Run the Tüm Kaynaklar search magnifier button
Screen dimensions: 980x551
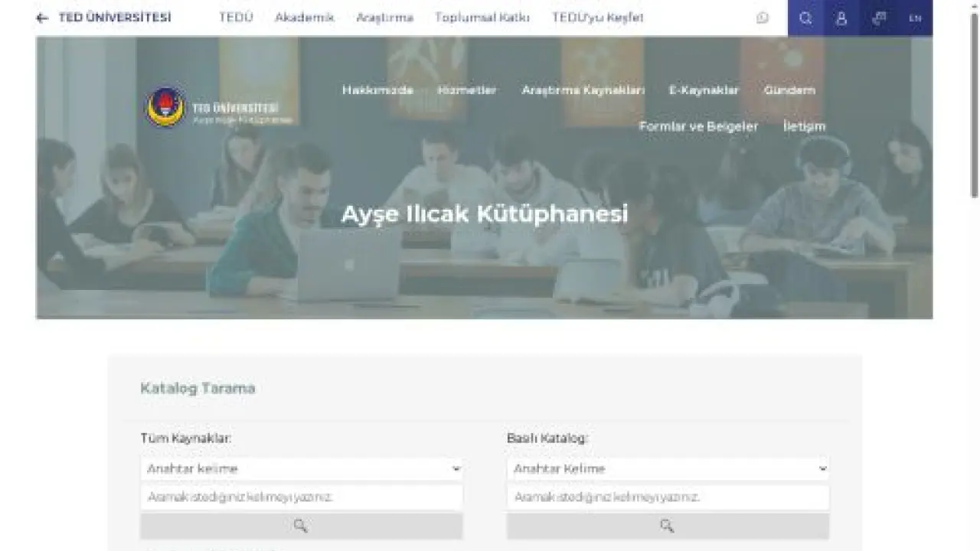pos(301,526)
